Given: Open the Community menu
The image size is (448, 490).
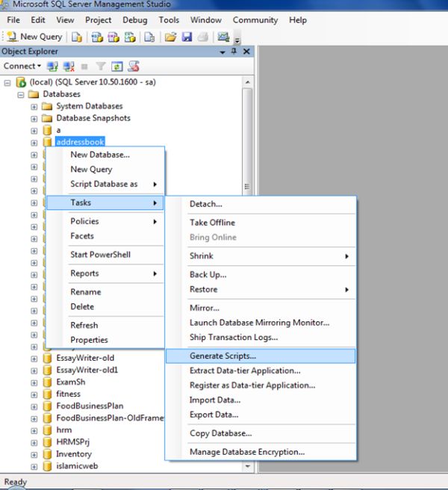Looking at the screenshot, I should pos(255,20).
